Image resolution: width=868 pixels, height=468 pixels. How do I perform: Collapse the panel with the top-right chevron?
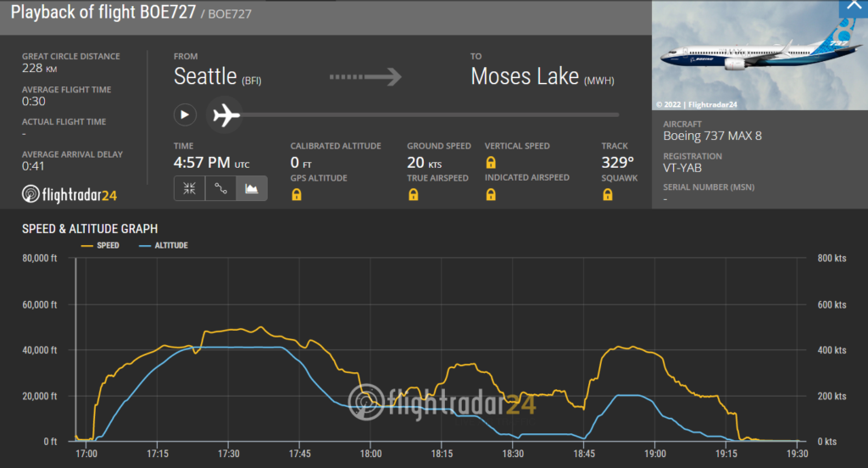coord(853,7)
